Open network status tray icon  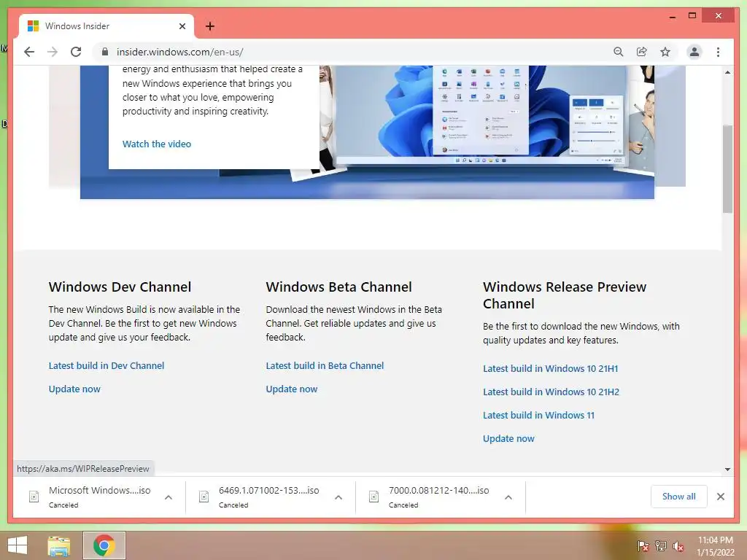tap(661, 546)
